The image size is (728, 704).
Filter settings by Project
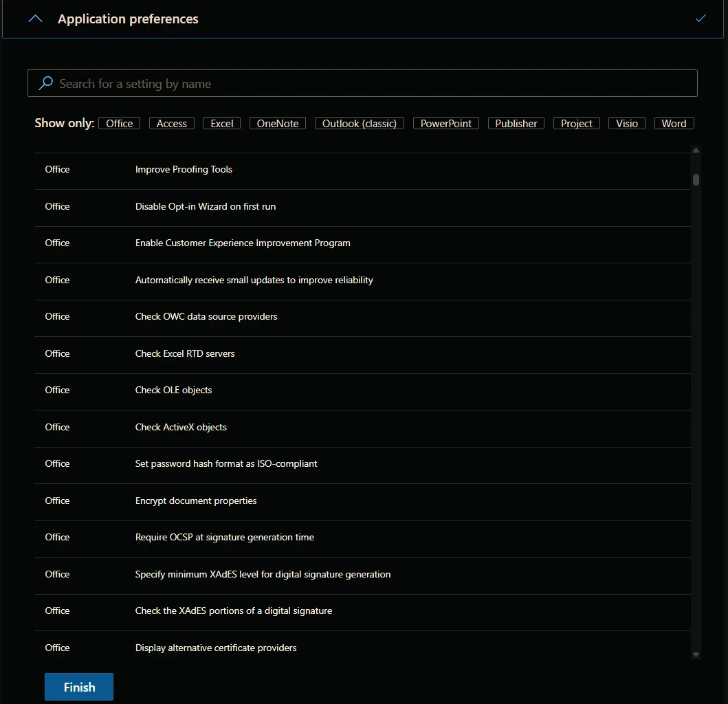click(x=577, y=124)
